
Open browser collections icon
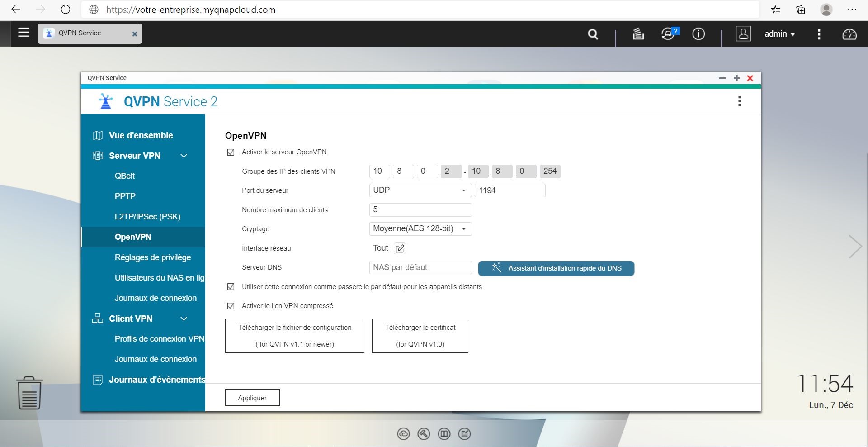coord(801,10)
